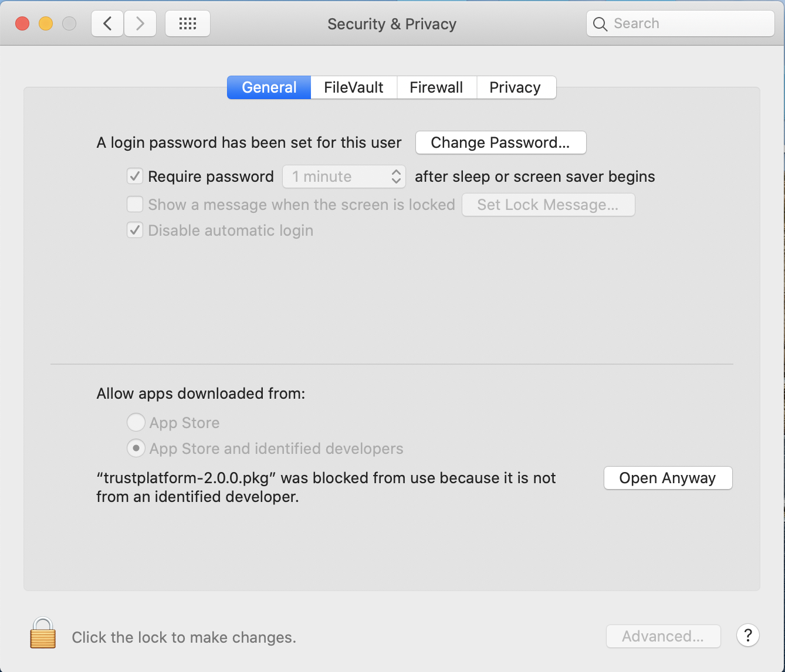The height and width of the screenshot is (672, 785).
Task: Choose App Store and identified developers
Action: pos(136,448)
